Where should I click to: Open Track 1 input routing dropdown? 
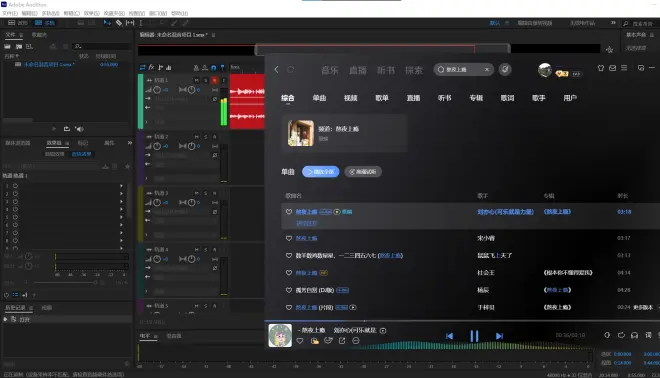click(x=182, y=98)
